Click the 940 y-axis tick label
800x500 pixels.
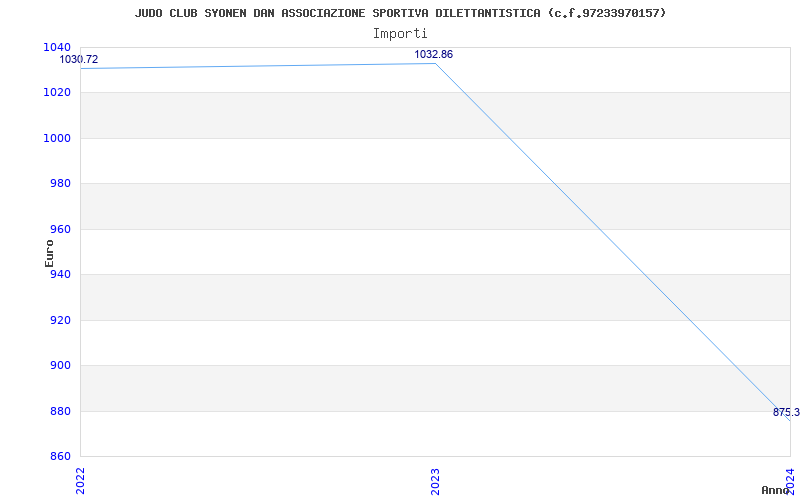click(x=60, y=275)
